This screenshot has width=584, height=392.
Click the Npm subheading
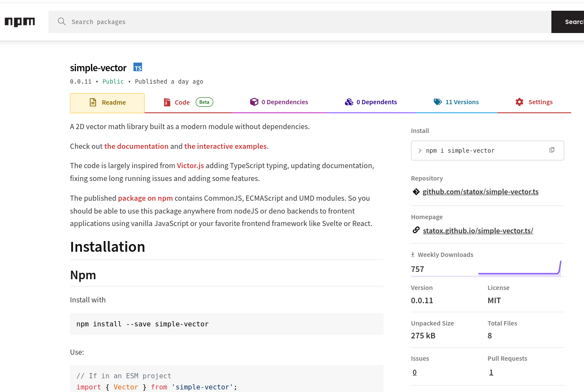click(x=83, y=275)
